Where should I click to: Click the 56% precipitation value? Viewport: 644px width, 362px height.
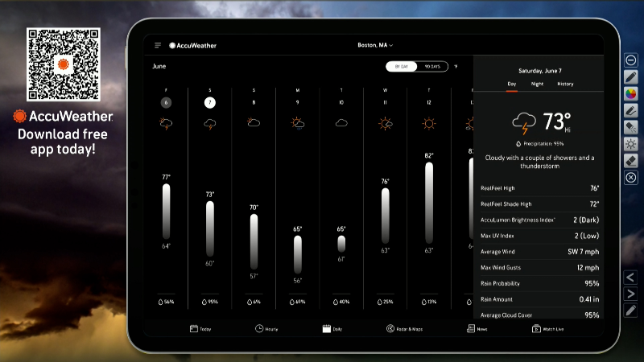point(166,302)
